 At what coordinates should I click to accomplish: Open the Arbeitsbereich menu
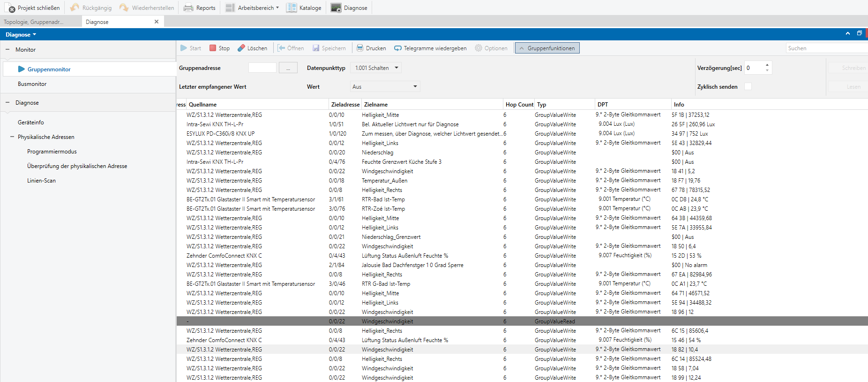point(252,8)
